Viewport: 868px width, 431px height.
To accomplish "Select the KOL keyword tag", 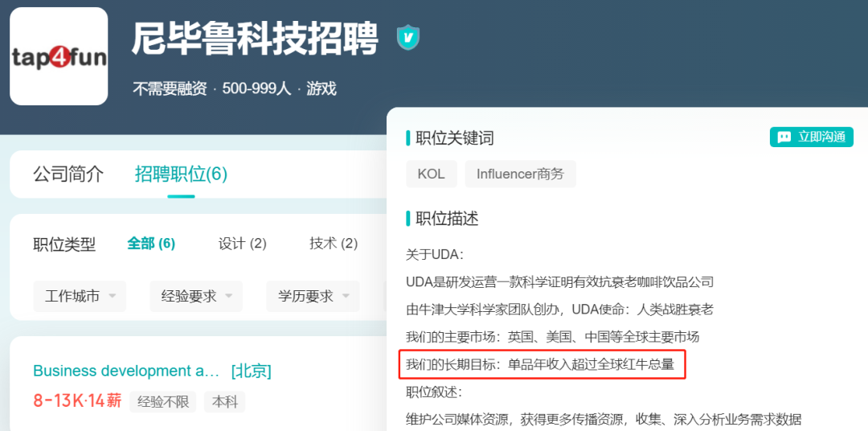I will click(432, 174).
